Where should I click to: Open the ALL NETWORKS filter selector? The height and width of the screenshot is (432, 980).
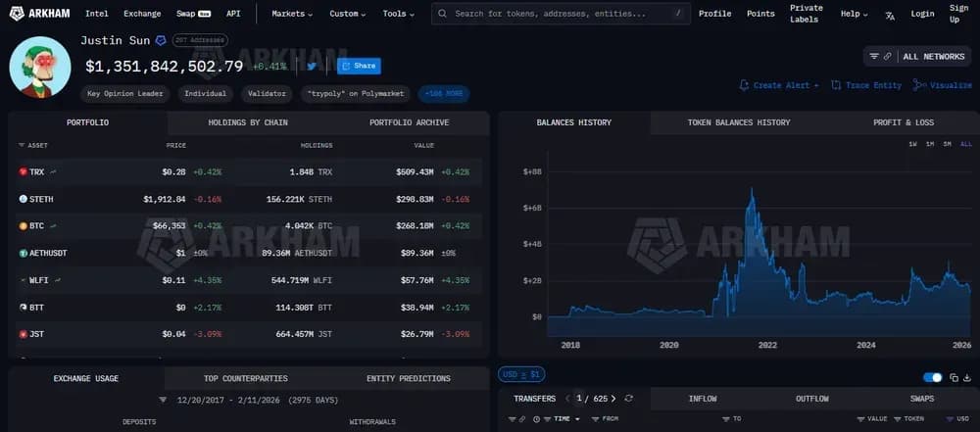[x=917, y=57]
